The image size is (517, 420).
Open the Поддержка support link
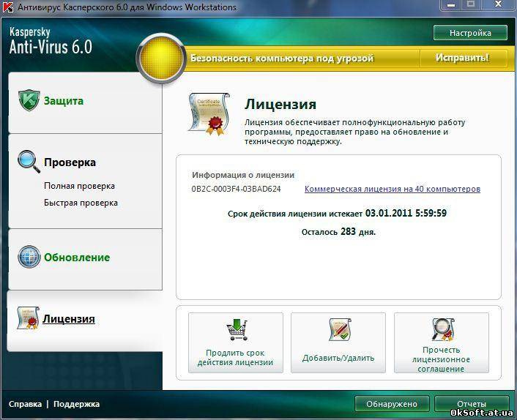[x=76, y=404]
